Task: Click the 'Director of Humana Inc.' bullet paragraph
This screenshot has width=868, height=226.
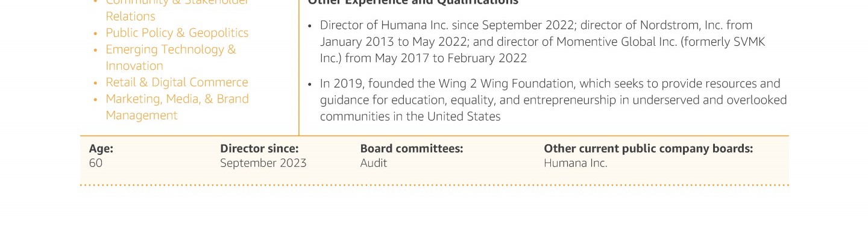Action: coord(542,42)
